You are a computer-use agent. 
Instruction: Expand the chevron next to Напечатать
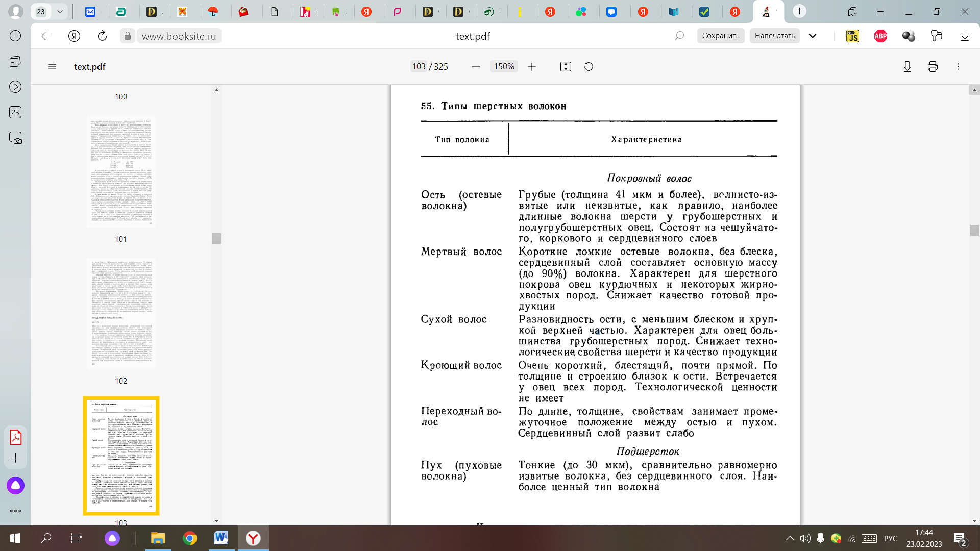click(813, 36)
